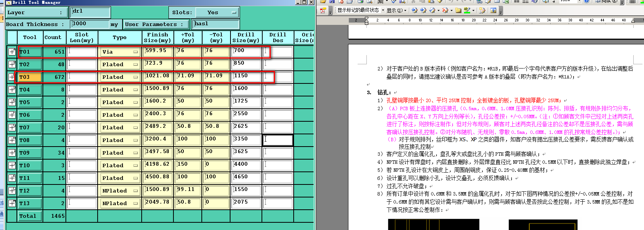Viewport: 644px width, 230px height.
Task: Click the Finish Size column header
Action: (158, 38)
